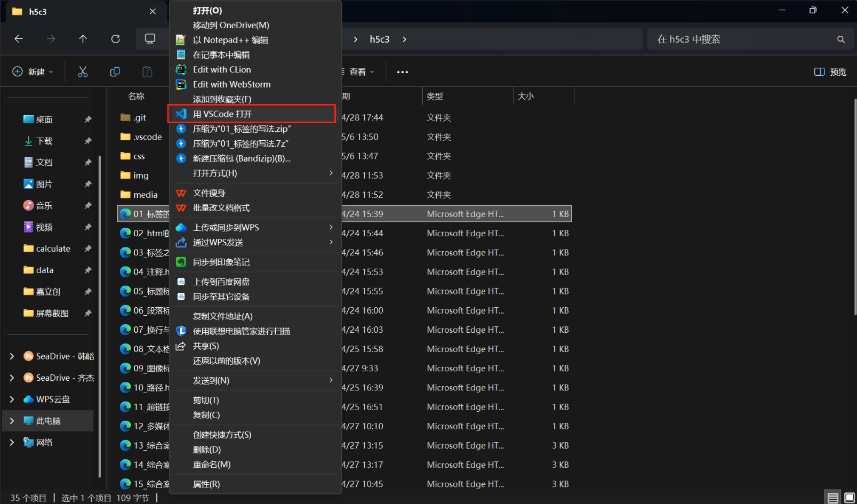Expand 通过WPS发送 submenu
The height and width of the screenshot is (504, 857).
click(x=255, y=242)
